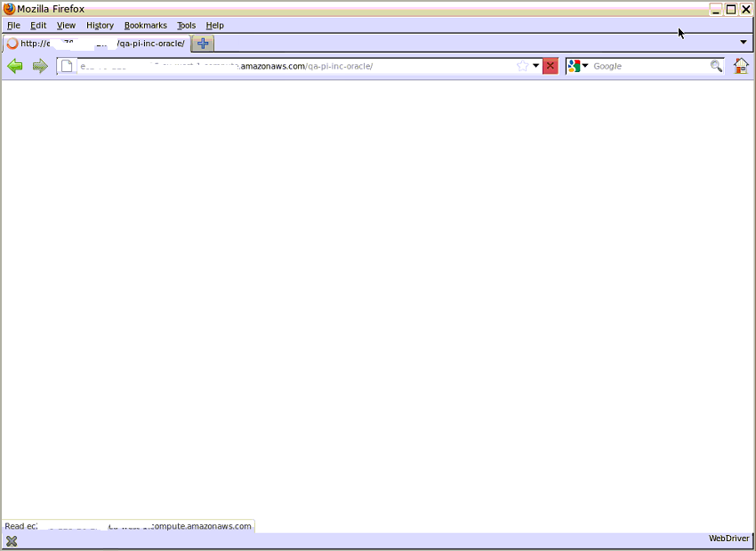Bookmark this page with the star icon

click(x=523, y=66)
